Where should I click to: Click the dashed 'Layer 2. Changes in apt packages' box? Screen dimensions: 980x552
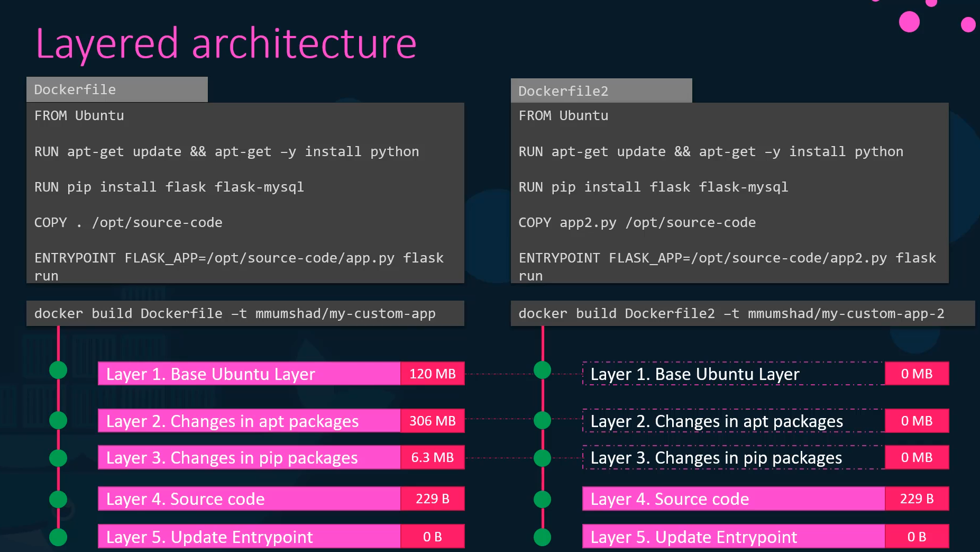(734, 421)
